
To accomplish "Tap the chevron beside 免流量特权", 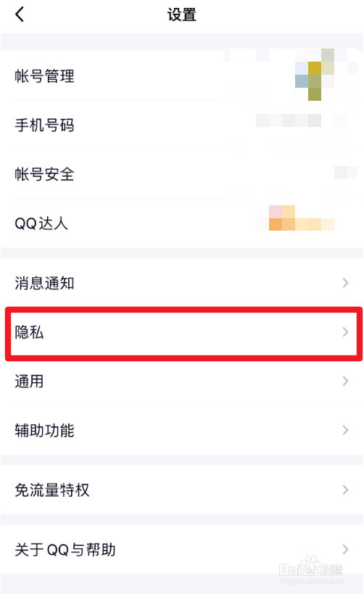I will point(345,490).
